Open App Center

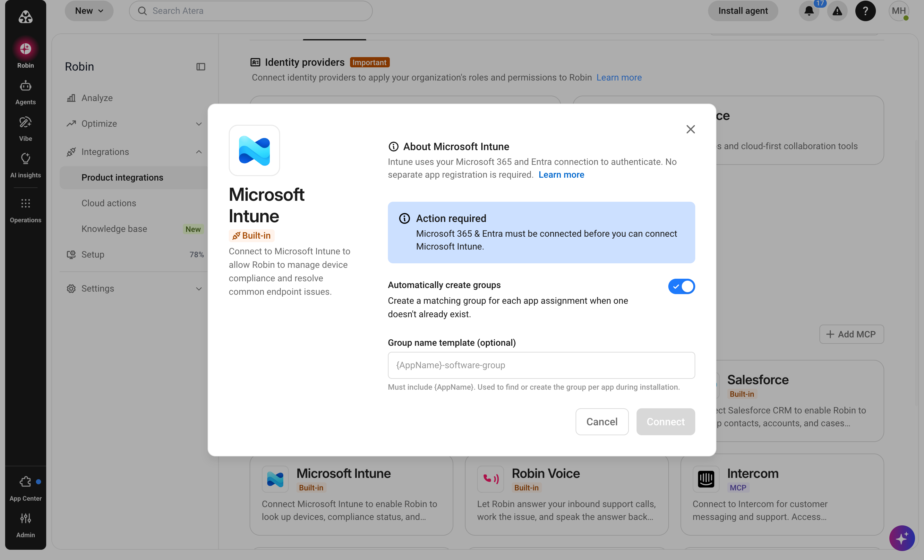(x=25, y=488)
